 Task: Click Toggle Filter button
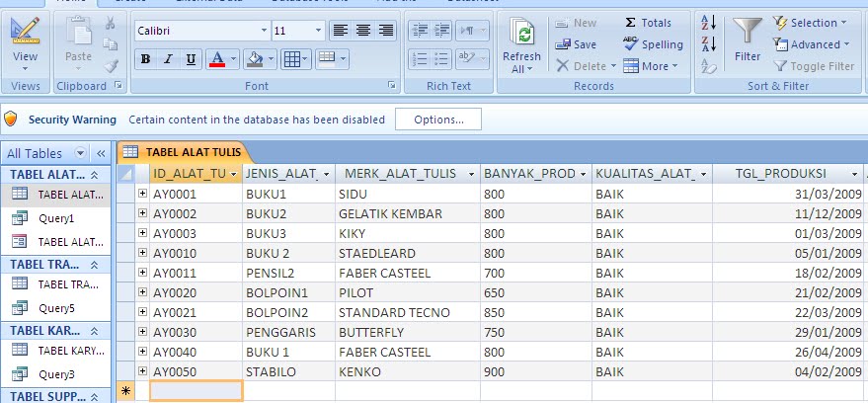[x=814, y=66]
